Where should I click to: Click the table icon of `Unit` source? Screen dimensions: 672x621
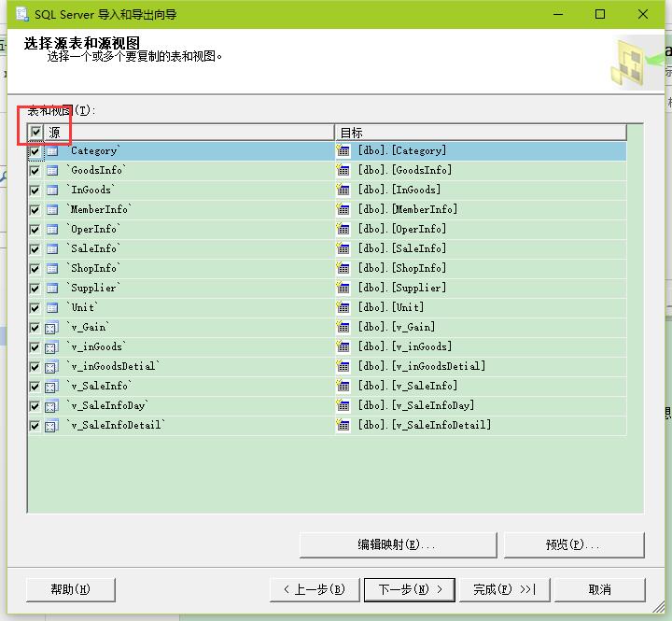click(52, 308)
